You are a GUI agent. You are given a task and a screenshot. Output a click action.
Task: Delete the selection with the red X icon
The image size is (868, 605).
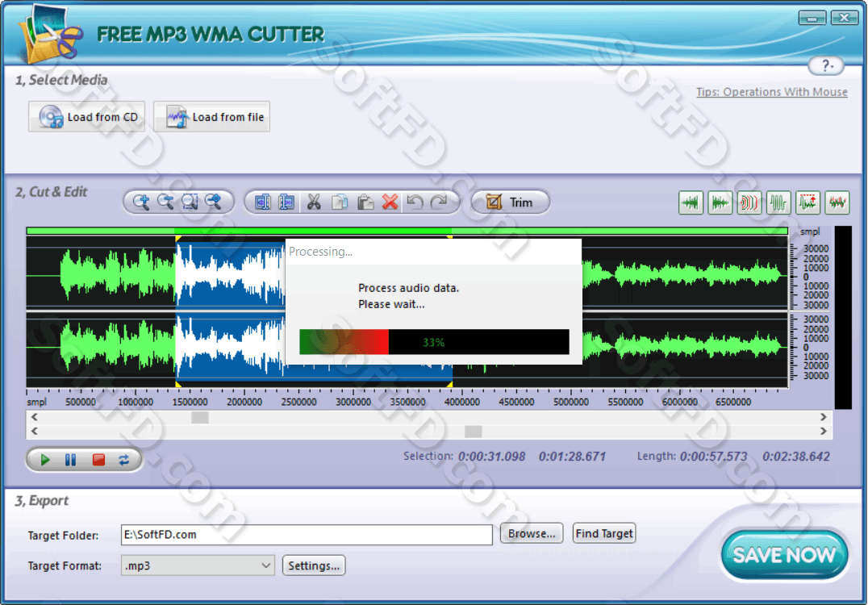[x=390, y=202]
